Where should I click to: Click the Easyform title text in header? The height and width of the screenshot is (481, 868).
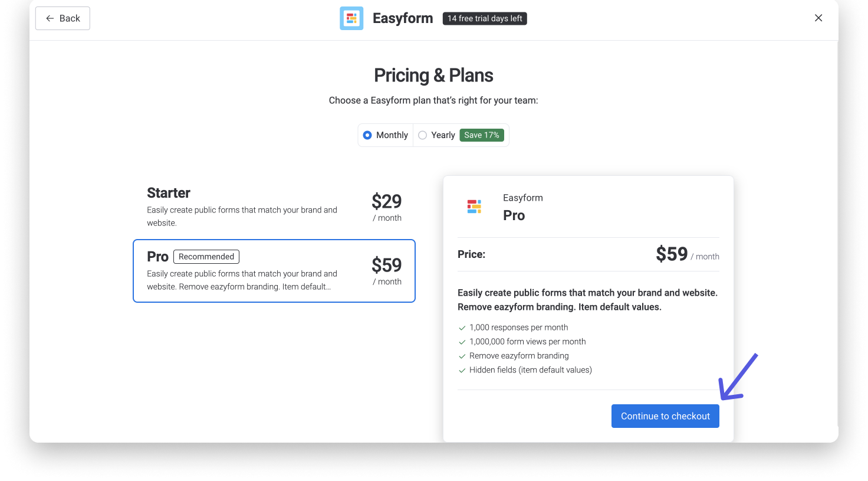(403, 18)
